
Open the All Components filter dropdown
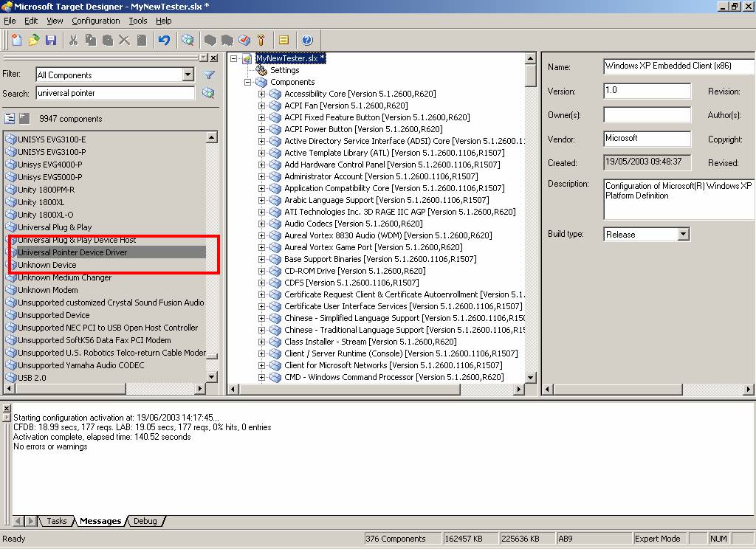[x=188, y=75]
